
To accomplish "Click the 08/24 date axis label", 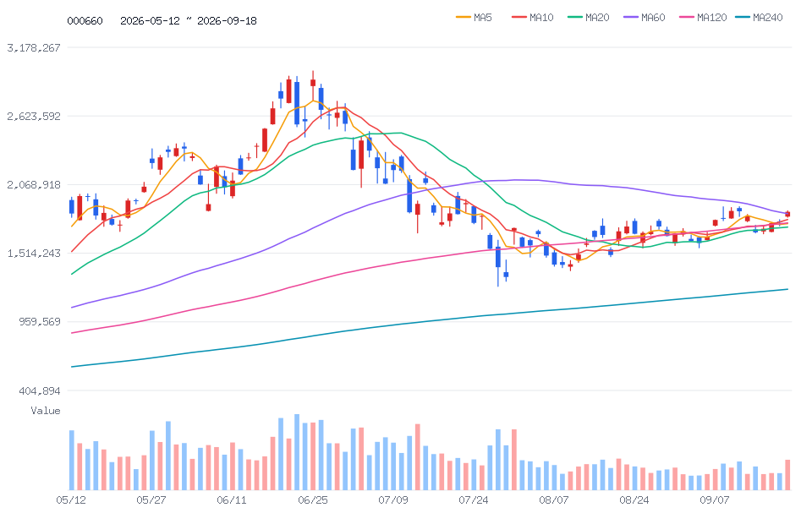I will click(634, 500).
